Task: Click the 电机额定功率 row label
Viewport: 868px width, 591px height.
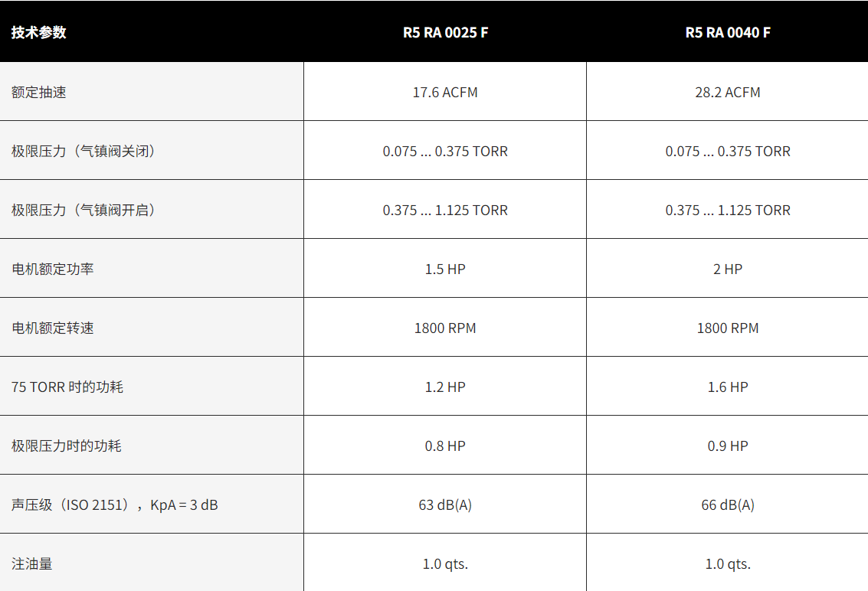Action: [x=53, y=269]
